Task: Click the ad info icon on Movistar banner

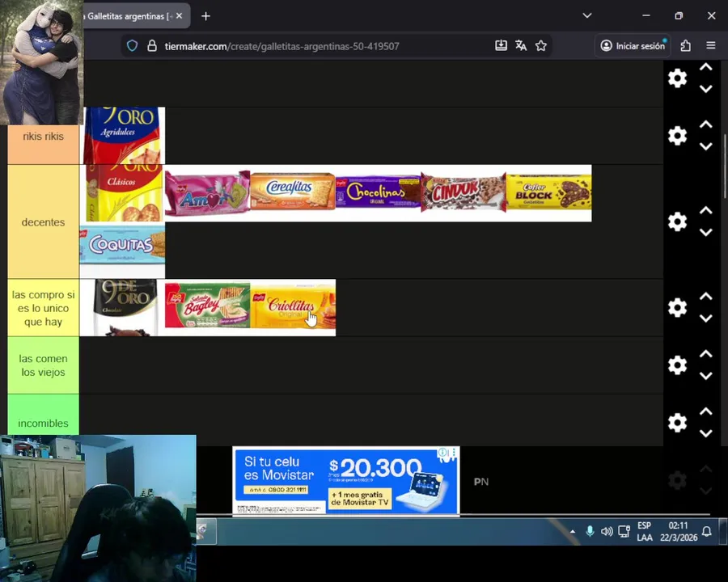Action: pyautogui.click(x=443, y=452)
